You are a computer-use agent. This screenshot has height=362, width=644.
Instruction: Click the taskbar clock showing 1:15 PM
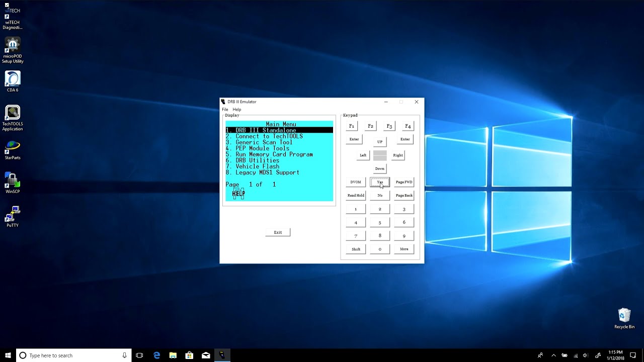click(x=615, y=355)
